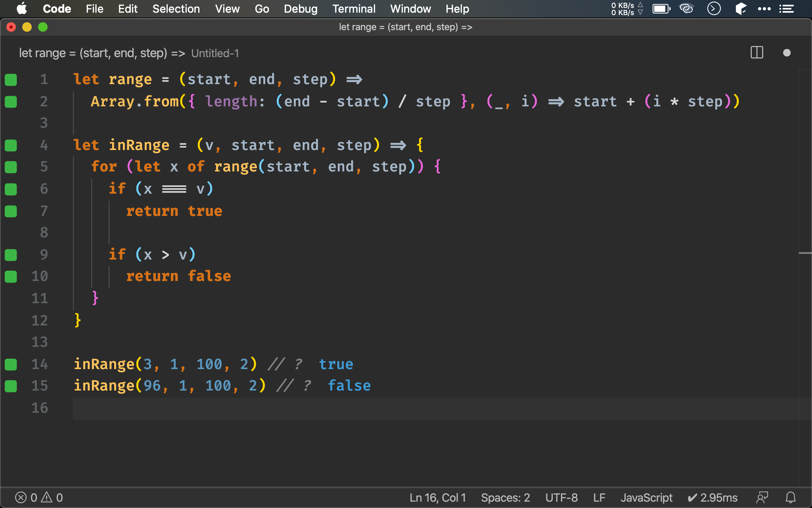
Task: Open the Terminal menu
Action: [354, 9]
